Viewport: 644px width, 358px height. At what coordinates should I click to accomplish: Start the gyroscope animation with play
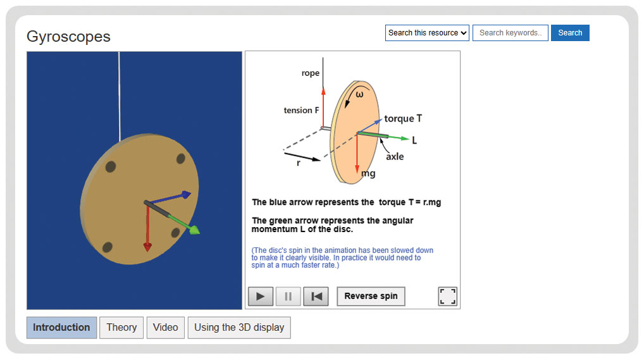[x=261, y=296]
